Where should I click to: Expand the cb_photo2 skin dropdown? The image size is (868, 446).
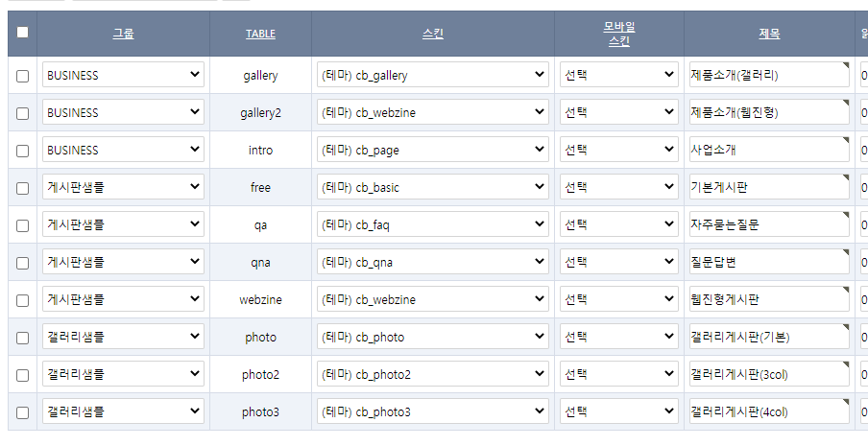click(x=433, y=375)
